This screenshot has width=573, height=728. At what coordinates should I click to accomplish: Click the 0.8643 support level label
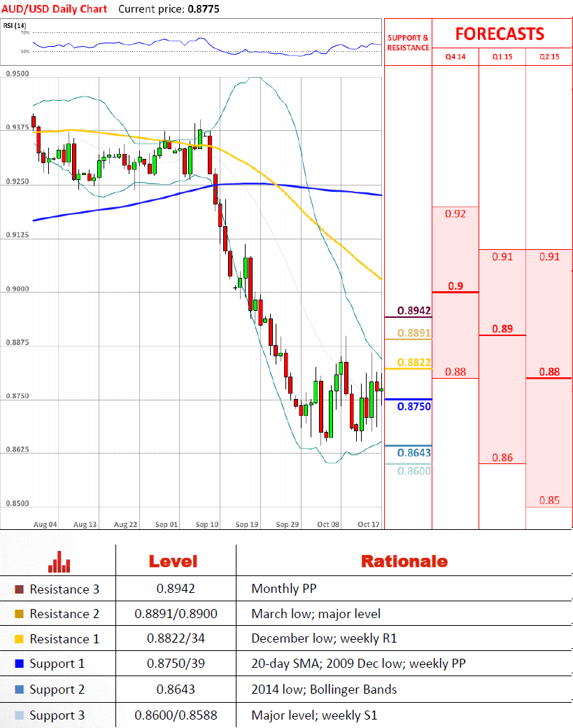[414, 453]
